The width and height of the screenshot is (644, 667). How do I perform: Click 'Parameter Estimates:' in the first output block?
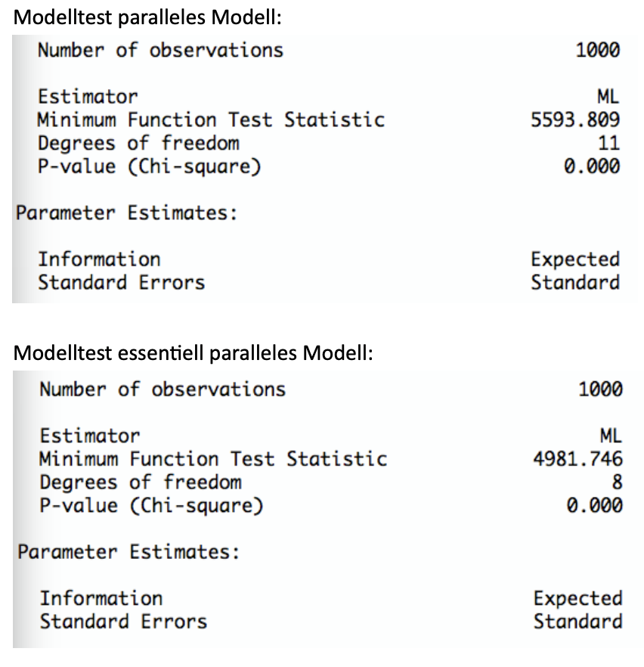126,213
